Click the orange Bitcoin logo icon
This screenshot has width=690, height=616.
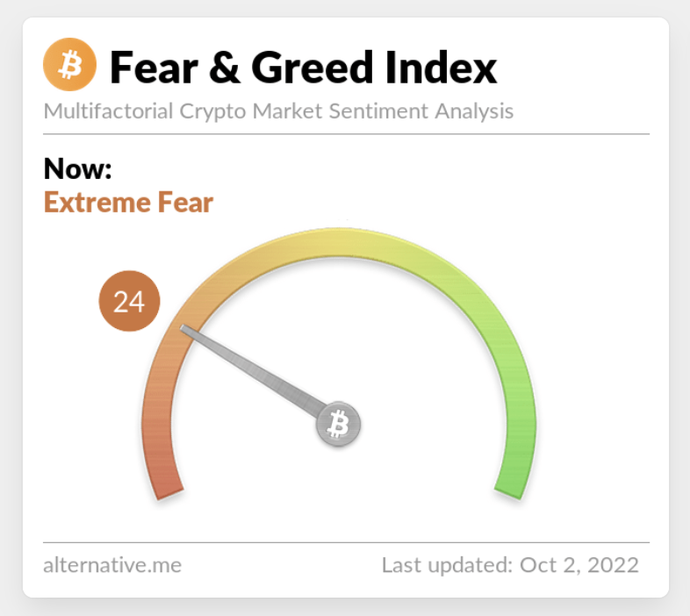[x=69, y=64]
